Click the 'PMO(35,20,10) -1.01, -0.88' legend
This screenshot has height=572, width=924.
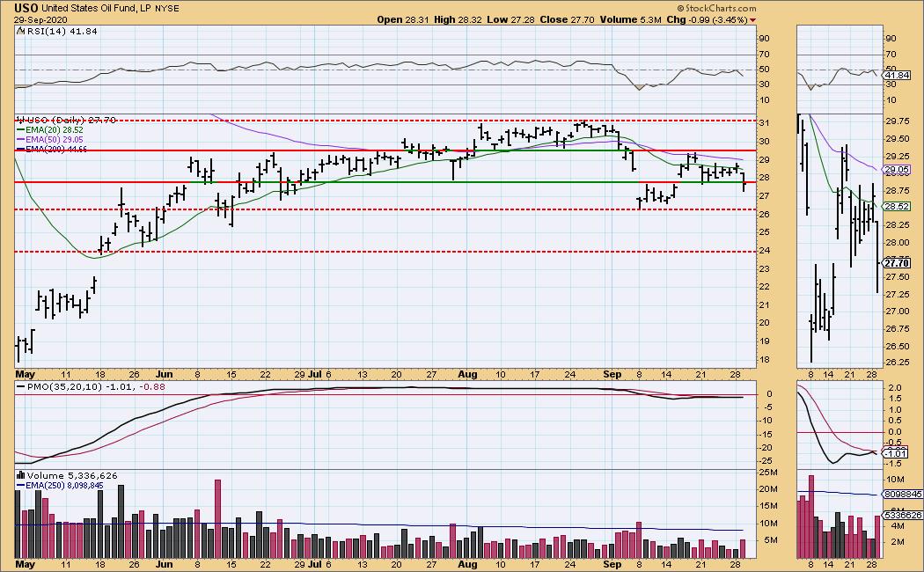coord(91,387)
